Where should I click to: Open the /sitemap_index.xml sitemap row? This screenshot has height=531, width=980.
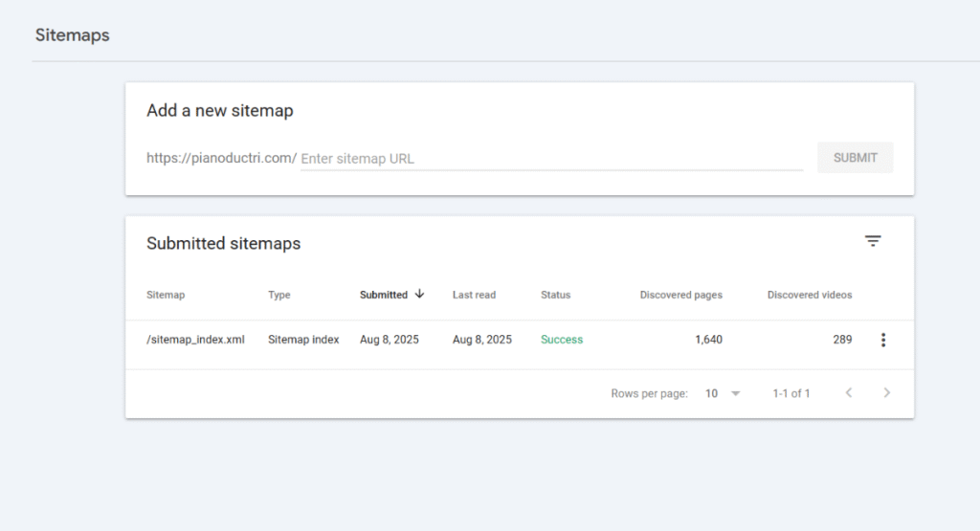(195, 340)
